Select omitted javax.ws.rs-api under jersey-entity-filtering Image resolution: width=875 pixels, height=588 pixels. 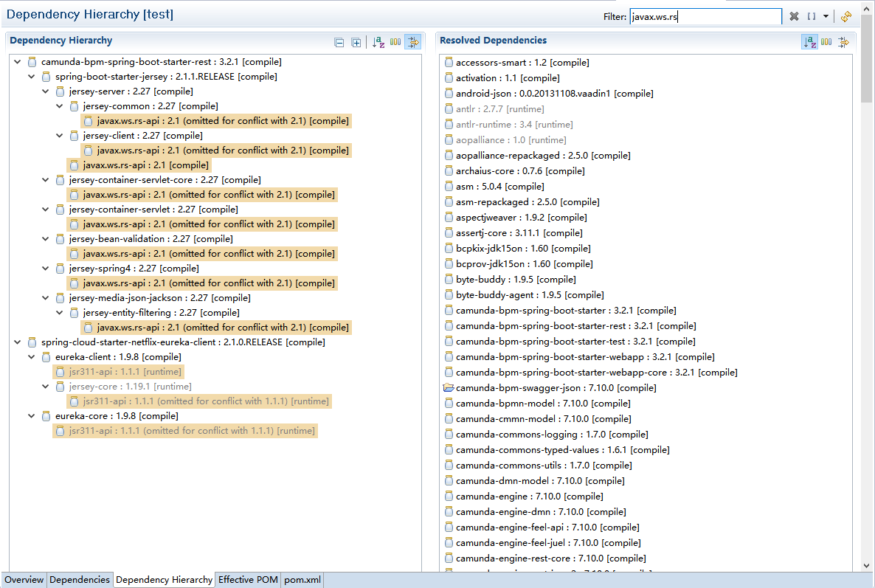point(216,328)
